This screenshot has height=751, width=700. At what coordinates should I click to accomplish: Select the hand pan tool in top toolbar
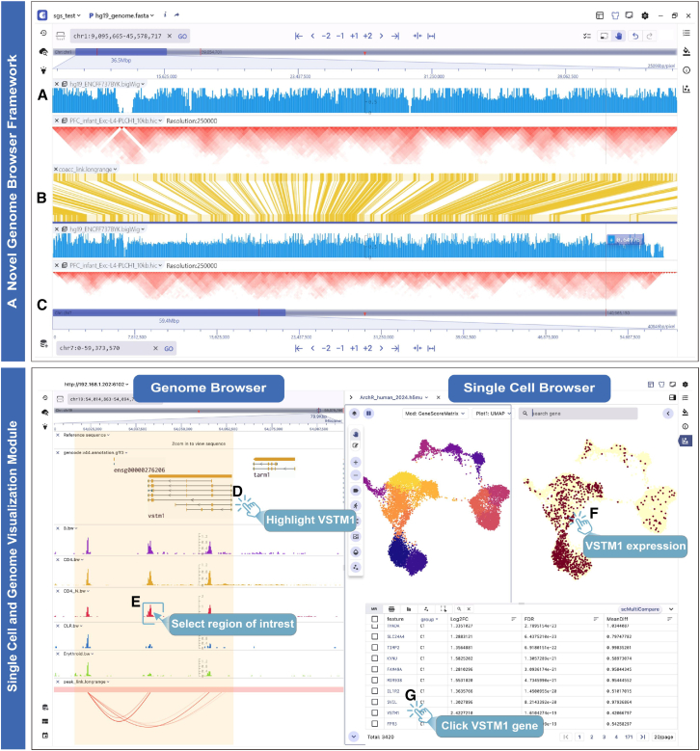619,36
